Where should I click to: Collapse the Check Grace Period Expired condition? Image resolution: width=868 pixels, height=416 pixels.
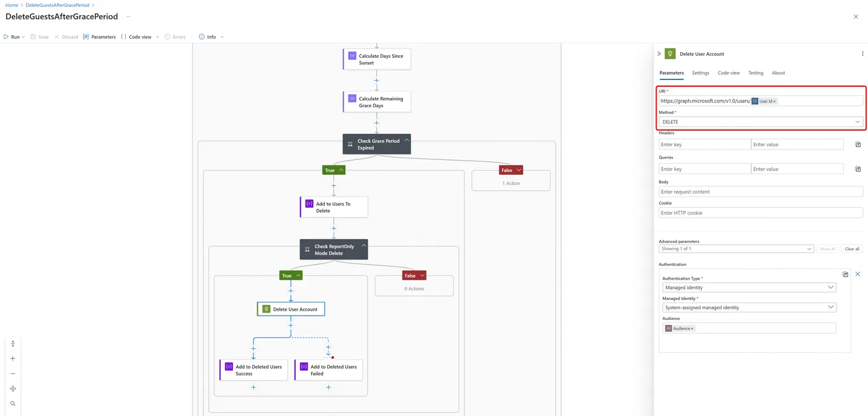pos(407,141)
